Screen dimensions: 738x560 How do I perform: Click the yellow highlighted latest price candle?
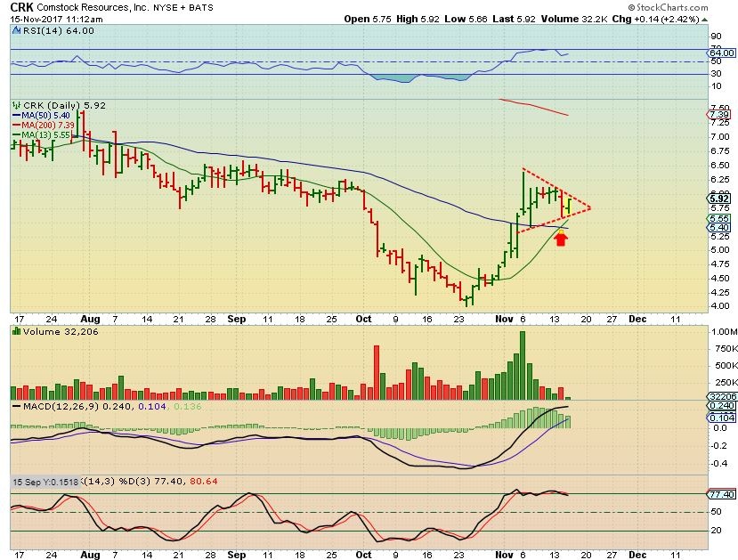coord(568,207)
